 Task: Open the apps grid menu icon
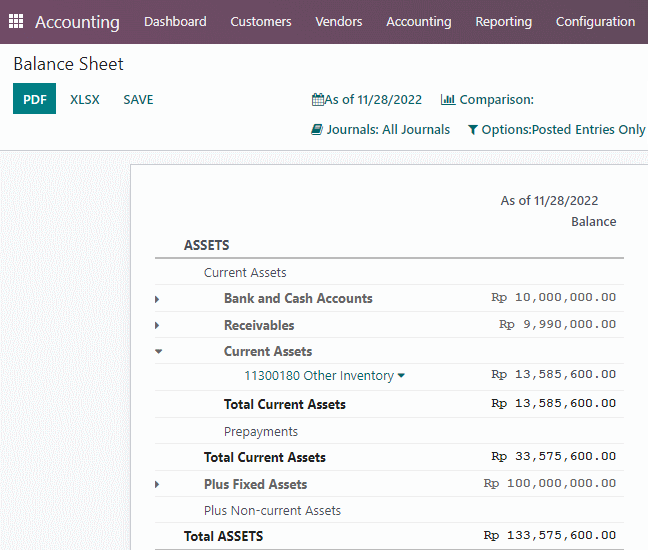point(16,21)
